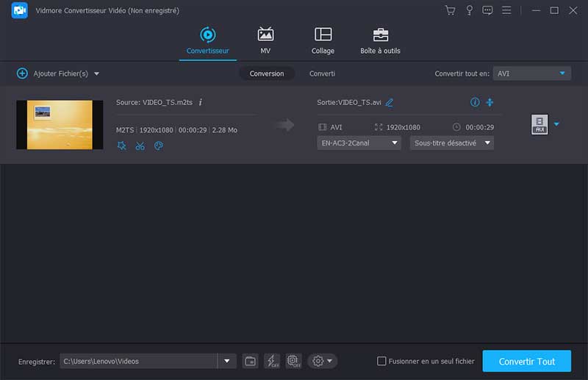
Task: Open the Sous-titre désactivé dropdown
Action: [451, 143]
